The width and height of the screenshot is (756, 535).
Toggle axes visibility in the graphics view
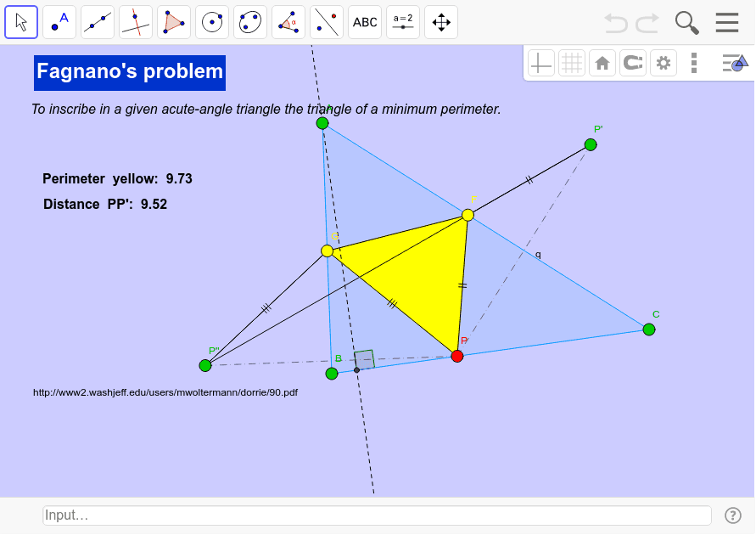tap(540, 62)
